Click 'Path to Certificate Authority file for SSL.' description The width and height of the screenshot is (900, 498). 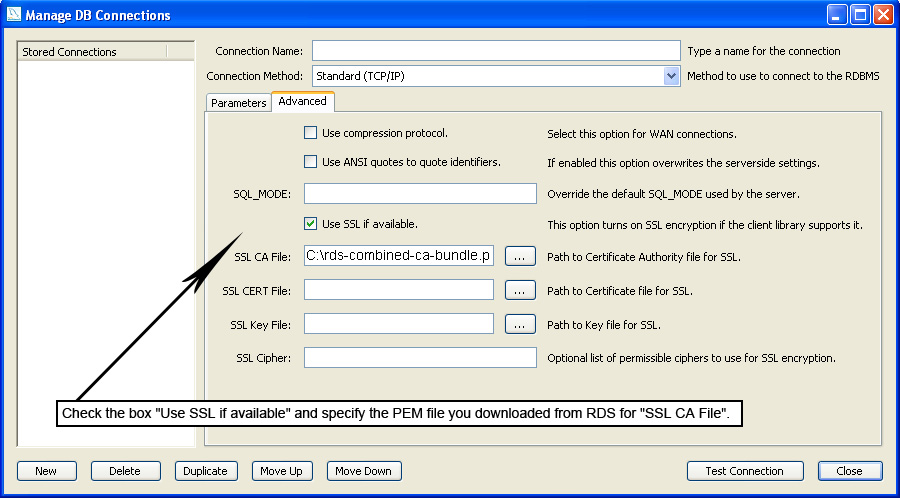644,257
